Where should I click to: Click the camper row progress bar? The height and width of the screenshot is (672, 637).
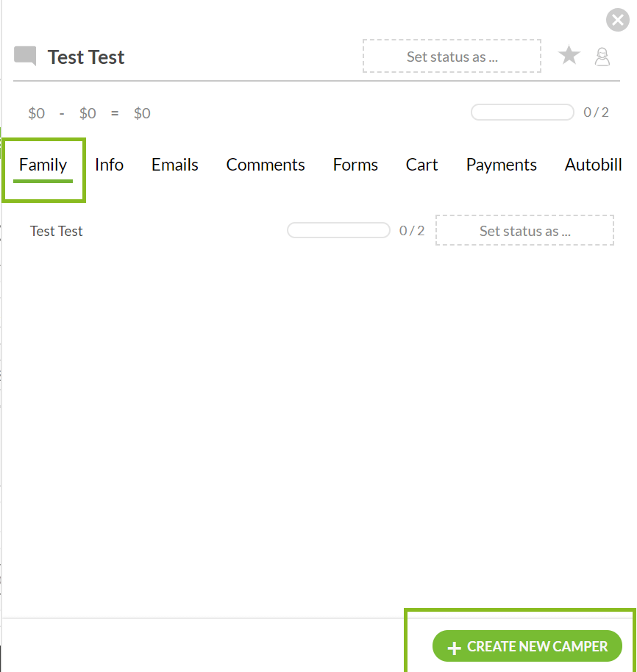point(338,231)
